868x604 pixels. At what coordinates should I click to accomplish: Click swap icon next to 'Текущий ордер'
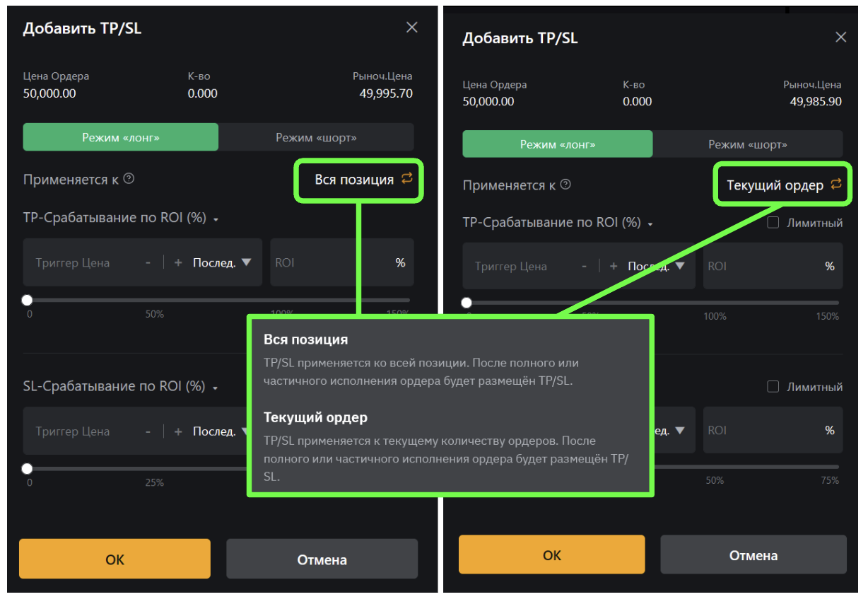coord(836,184)
